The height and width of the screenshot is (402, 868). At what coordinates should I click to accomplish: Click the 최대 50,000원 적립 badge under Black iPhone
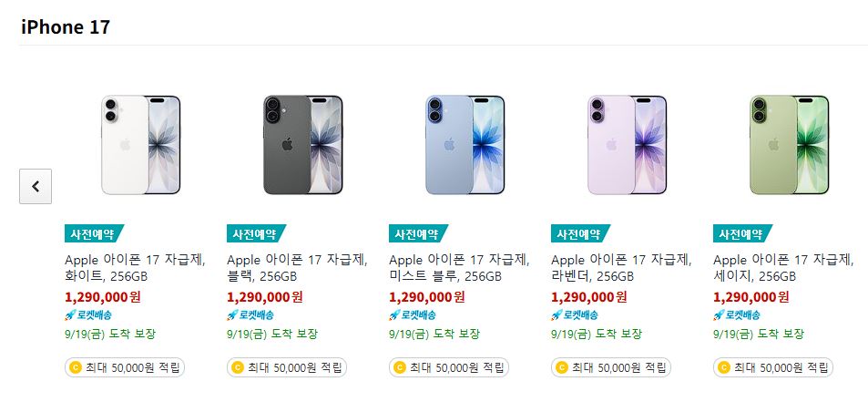(x=287, y=367)
